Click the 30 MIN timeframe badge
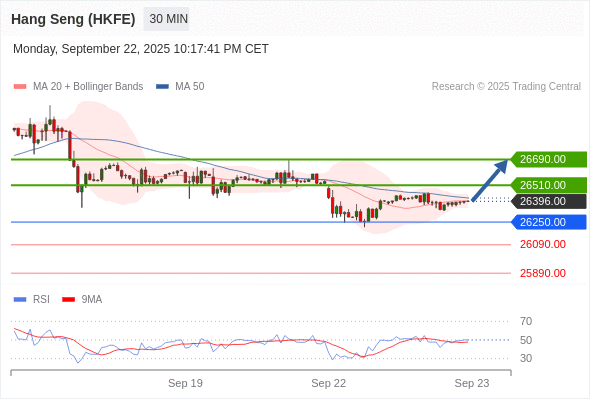 (x=166, y=19)
